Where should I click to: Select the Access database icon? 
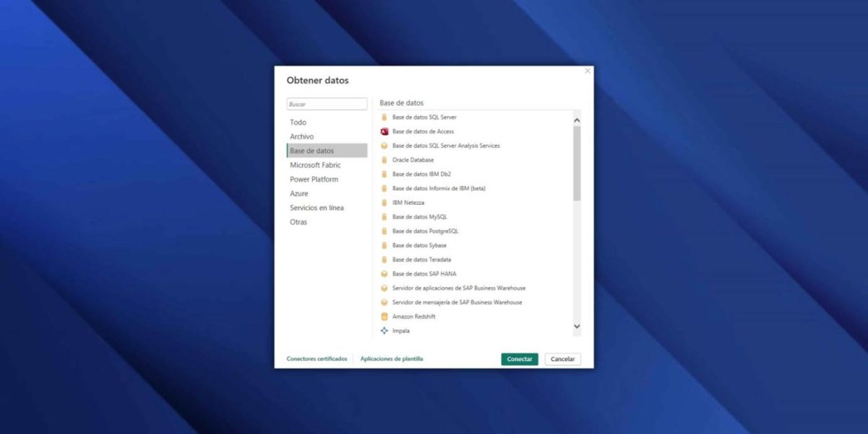pyautogui.click(x=384, y=131)
